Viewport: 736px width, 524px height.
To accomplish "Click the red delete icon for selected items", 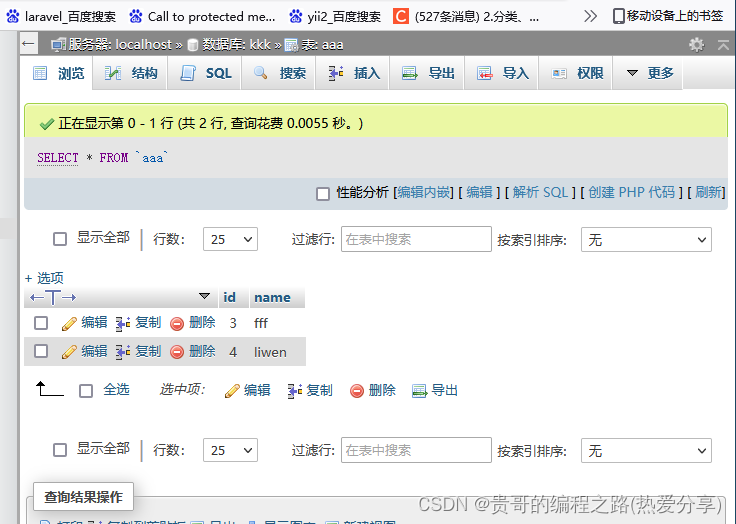I will point(357,391).
